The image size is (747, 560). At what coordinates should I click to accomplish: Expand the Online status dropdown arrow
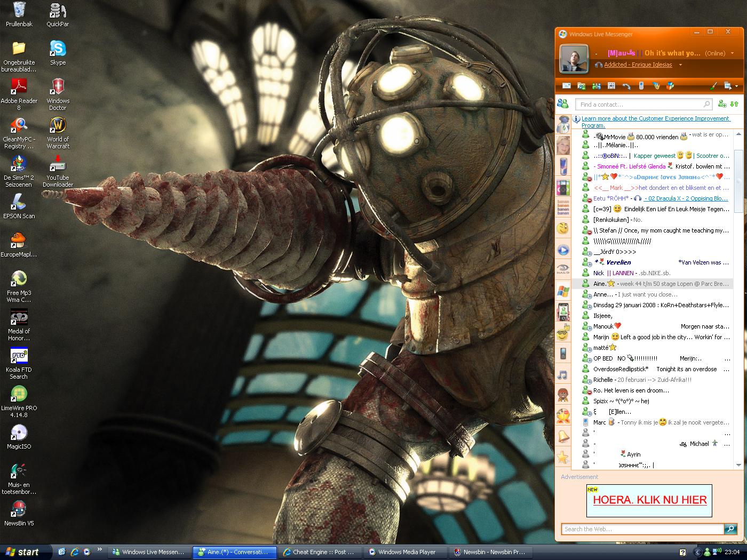point(731,53)
